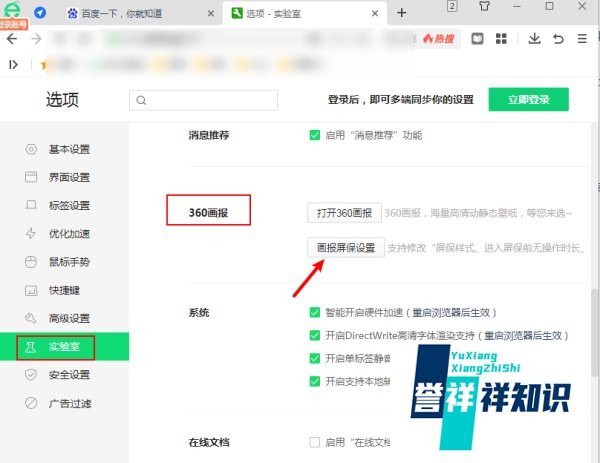Screen dimensions: 600x463
Task: Click the 消息推荐 section label
Action: 209,135
